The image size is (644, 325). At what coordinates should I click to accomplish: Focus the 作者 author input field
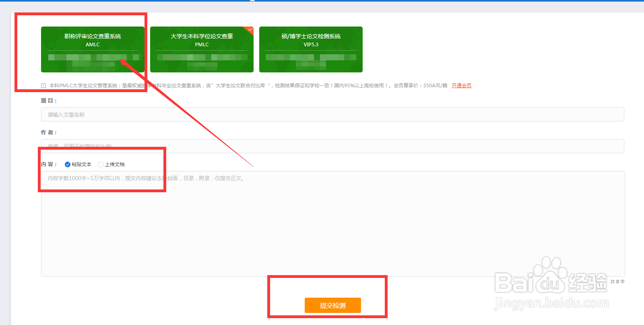332,146
